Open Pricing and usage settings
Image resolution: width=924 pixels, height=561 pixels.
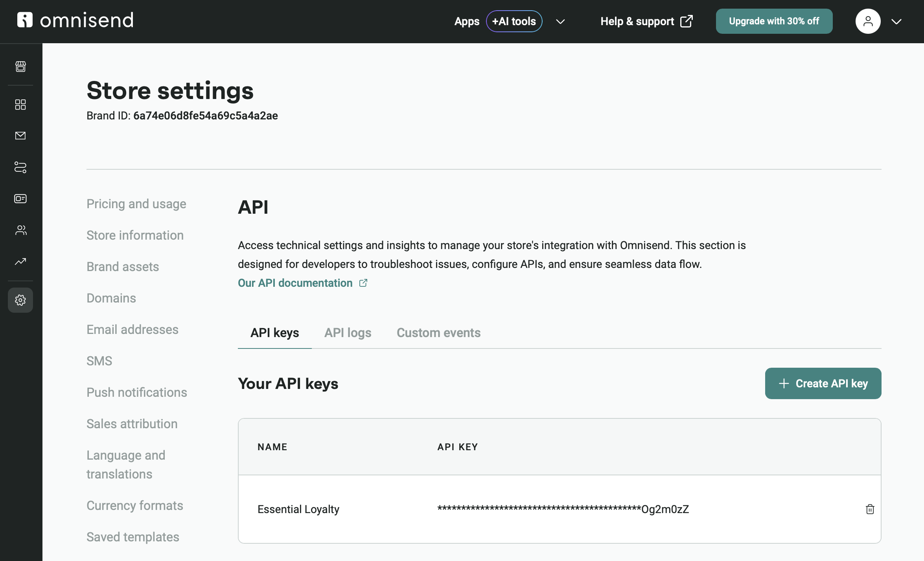pos(136,204)
